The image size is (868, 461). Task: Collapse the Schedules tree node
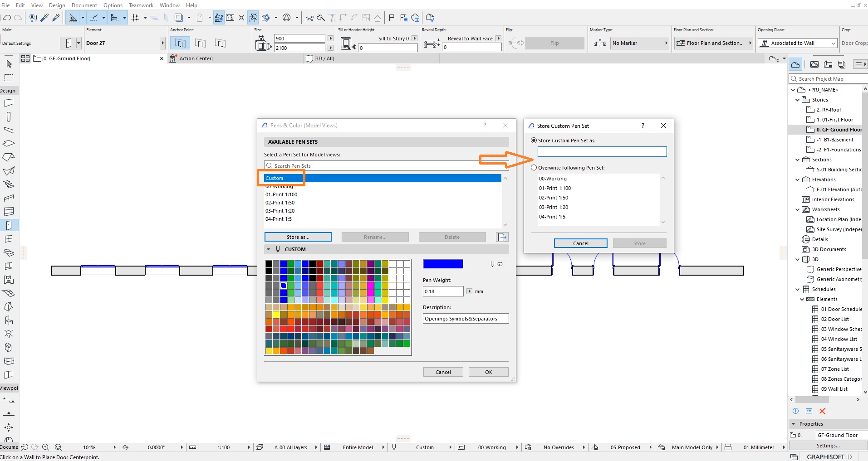coord(798,289)
